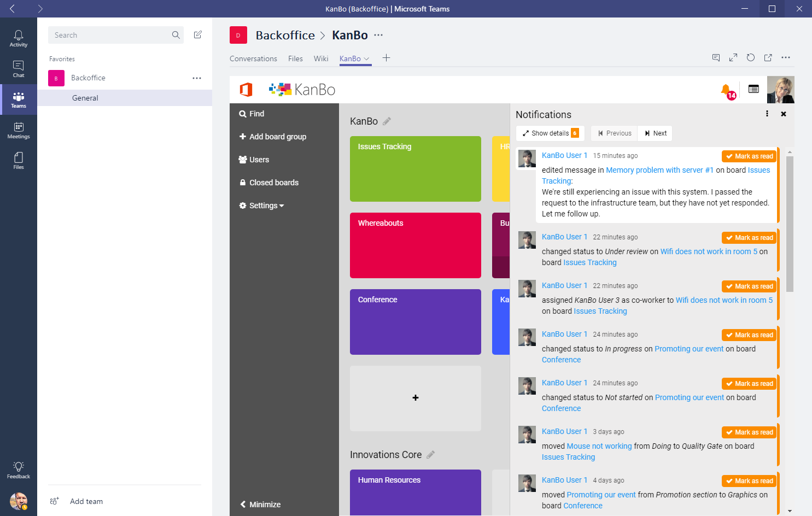Click Find in KanBo menu
The width and height of the screenshot is (812, 516).
pos(252,114)
